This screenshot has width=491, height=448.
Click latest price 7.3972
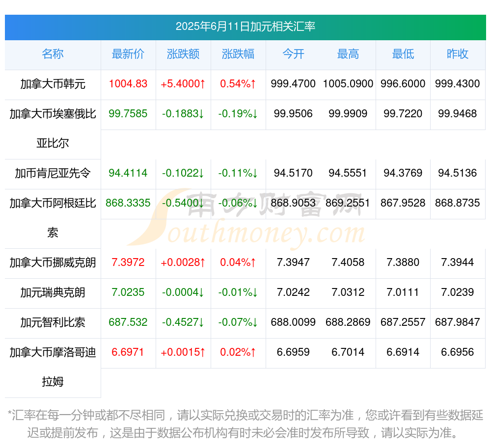pos(128,263)
